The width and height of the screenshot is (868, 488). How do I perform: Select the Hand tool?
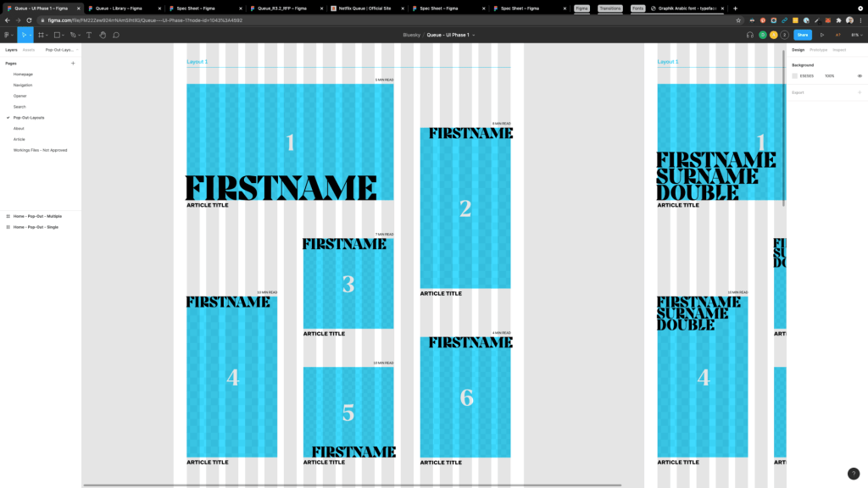103,35
